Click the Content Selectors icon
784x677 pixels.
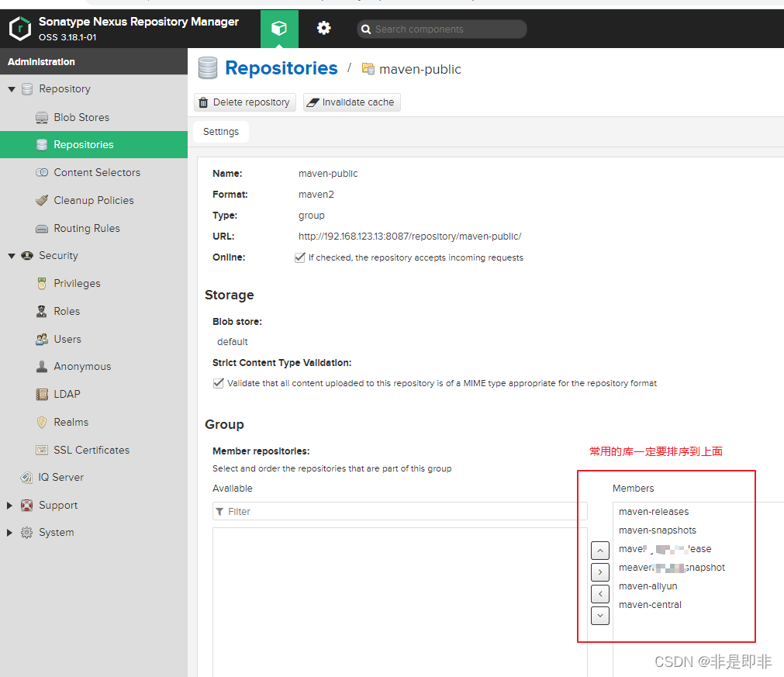(42, 172)
